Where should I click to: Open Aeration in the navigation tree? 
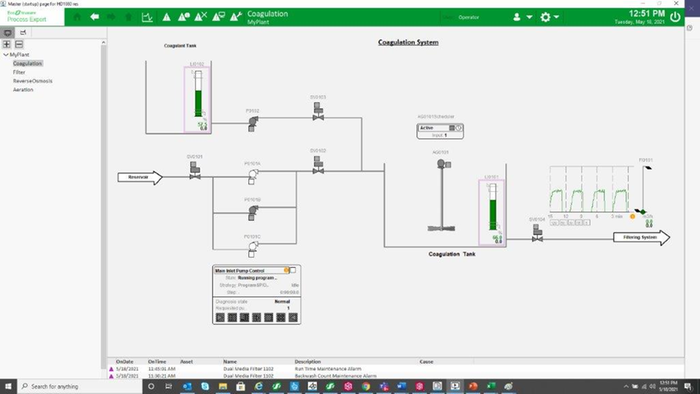click(x=23, y=90)
